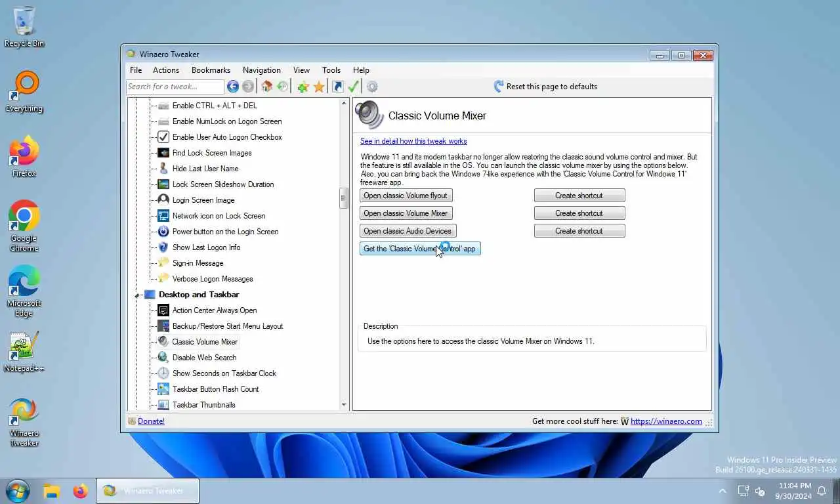Open the Actions menu
Screen dimensions: 840x504
tap(166, 70)
